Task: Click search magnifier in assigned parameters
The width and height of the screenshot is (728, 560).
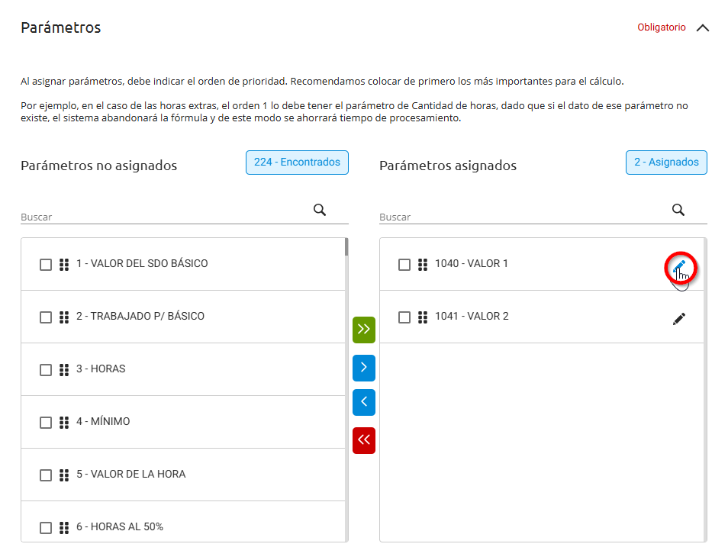Action: pyautogui.click(x=678, y=210)
